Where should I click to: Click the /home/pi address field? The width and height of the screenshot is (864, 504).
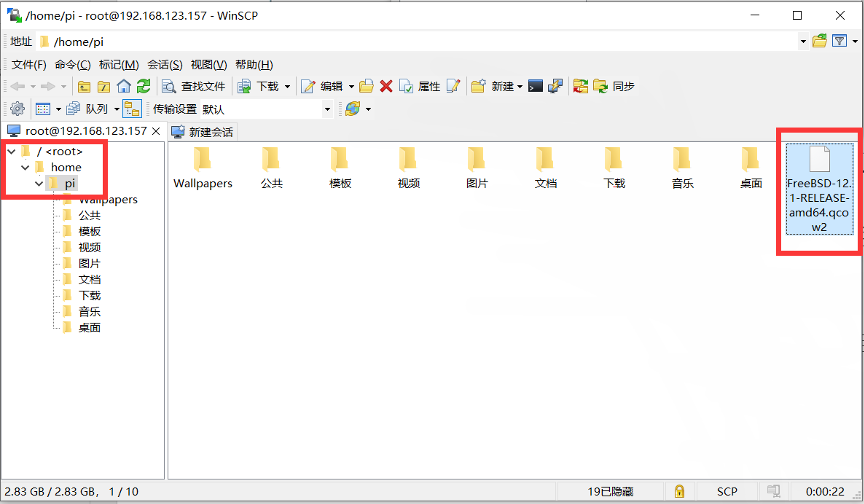click(417, 41)
